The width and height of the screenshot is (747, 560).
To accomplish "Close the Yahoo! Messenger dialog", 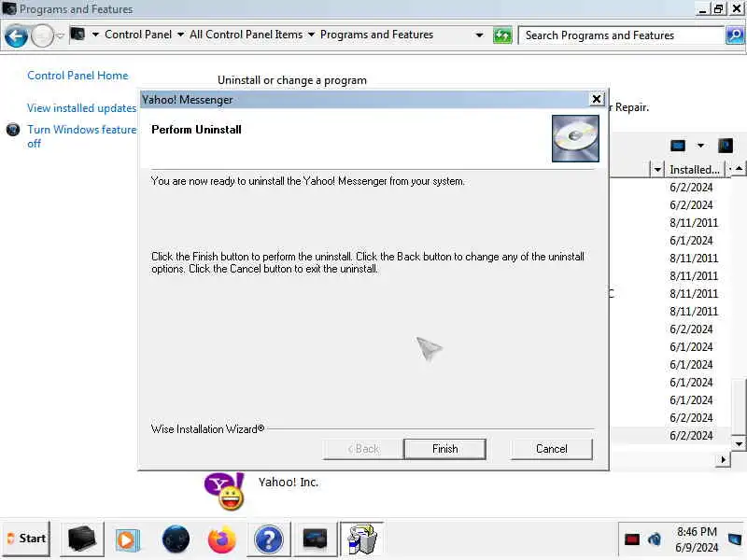I will 596,99.
